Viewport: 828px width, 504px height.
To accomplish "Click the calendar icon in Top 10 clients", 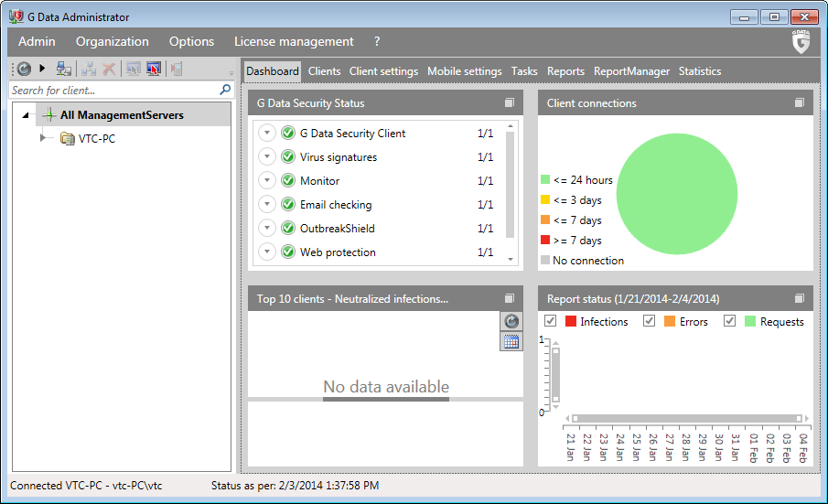I will click(511, 341).
